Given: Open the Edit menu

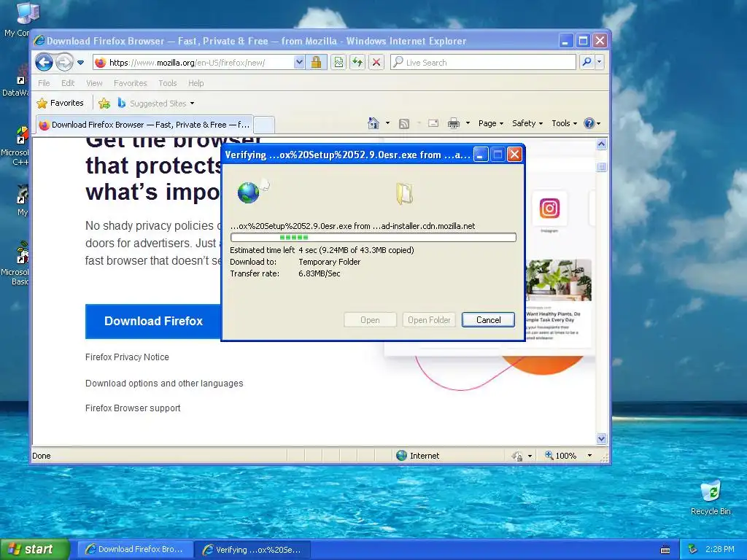Looking at the screenshot, I should (68, 83).
